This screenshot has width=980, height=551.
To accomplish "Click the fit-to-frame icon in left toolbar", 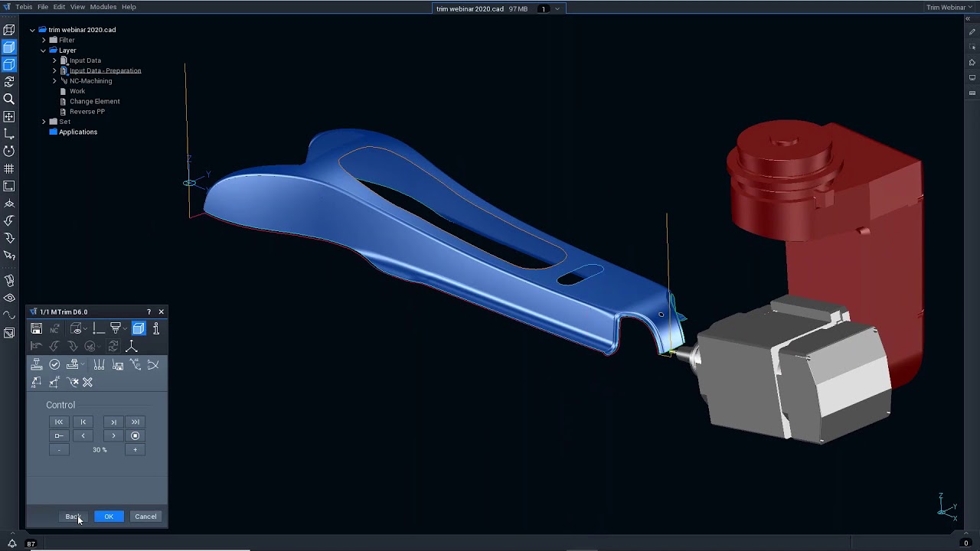I will pos(9,186).
